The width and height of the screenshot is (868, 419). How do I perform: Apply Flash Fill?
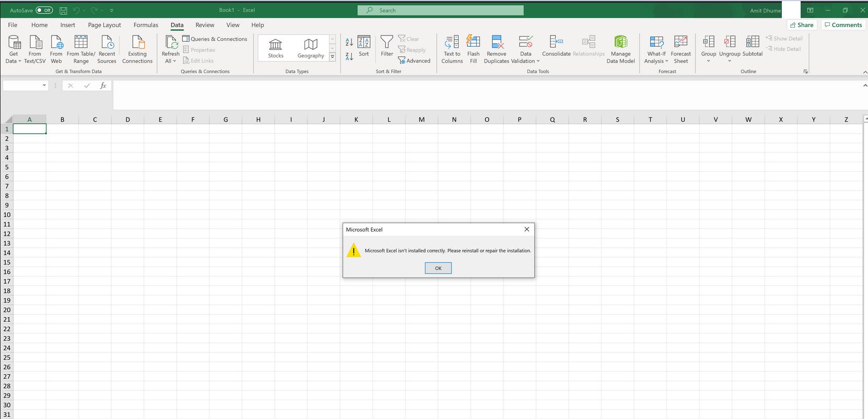pyautogui.click(x=474, y=49)
